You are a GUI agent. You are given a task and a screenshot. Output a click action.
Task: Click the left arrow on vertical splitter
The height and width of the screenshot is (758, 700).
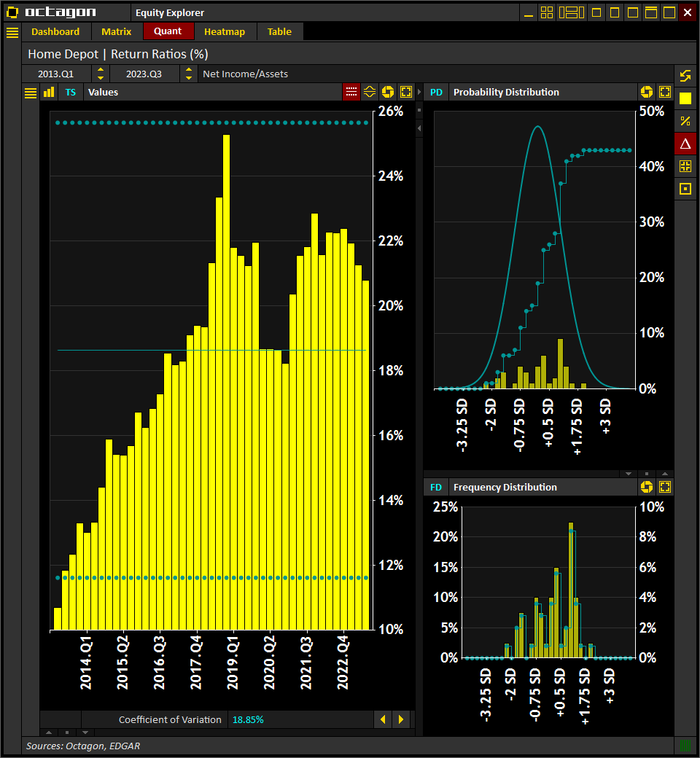click(x=419, y=128)
